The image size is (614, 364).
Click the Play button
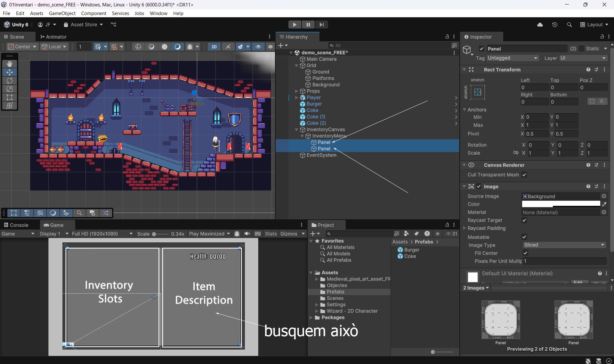click(x=295, y=25)
